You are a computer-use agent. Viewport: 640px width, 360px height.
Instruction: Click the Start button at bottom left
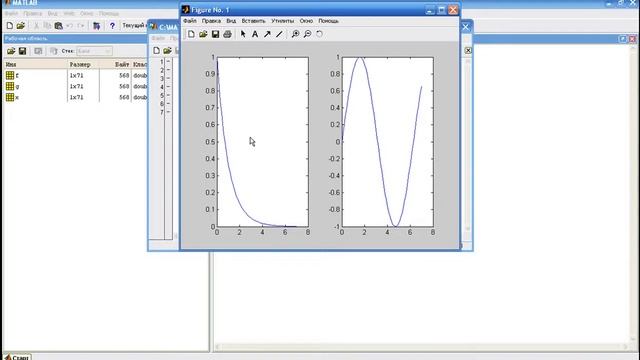coord(17,357)
